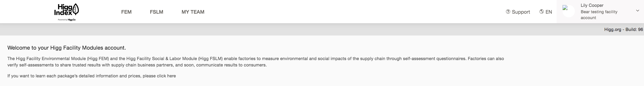Click the Higg FEM description paragraph
Viewport: 644px width, 86px height.
click(256, 62)
